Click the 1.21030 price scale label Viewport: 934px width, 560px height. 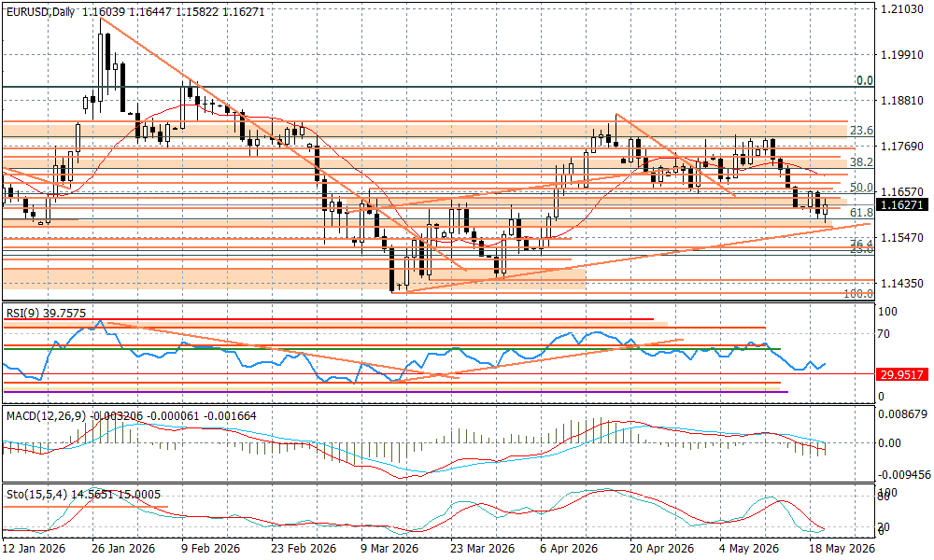tap(902, 9)
